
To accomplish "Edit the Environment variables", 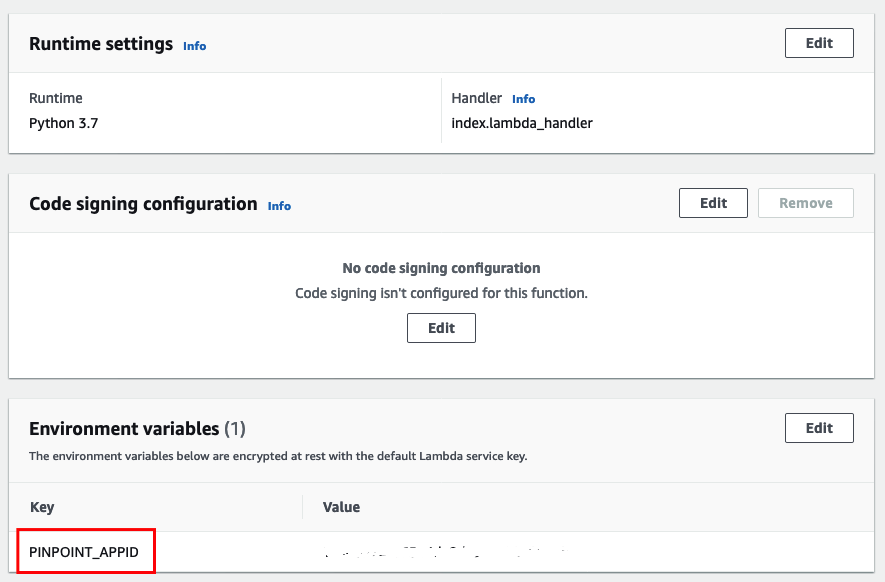I will 819,428.
